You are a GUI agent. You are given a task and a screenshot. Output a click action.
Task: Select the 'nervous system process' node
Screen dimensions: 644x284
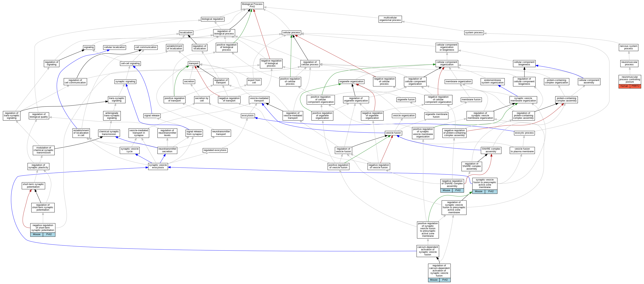pyautogui.click(x=629, y=47)
